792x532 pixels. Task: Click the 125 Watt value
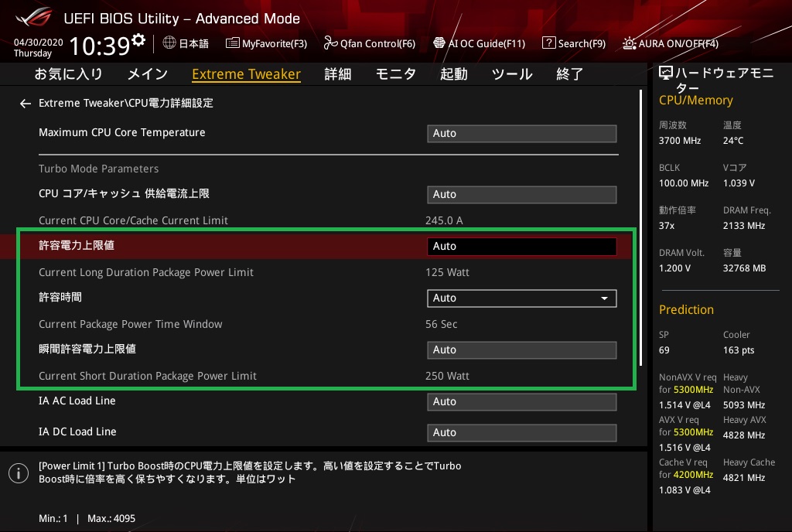coord(448,272)
